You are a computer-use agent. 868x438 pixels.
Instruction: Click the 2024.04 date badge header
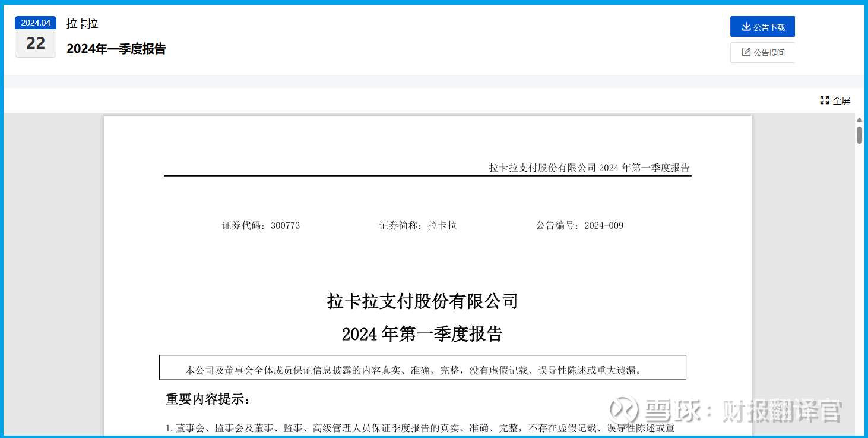click(35, 22)
